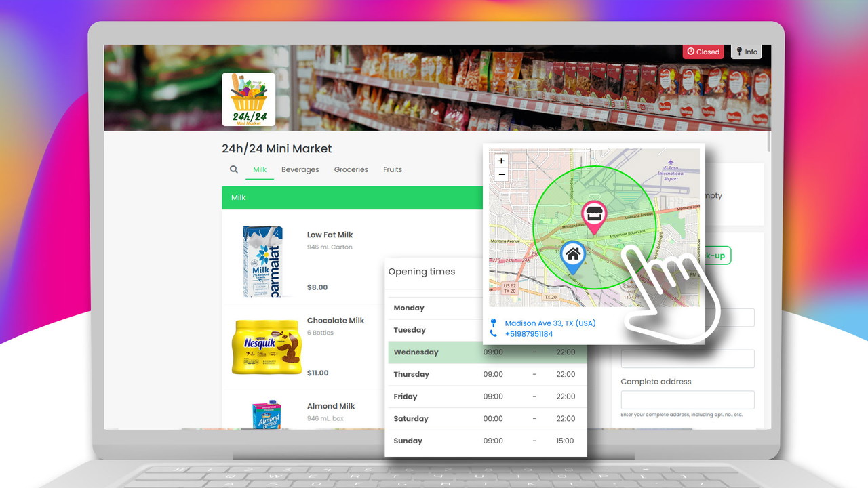Click into the Complete address input field
The image size is (868, 488).
688,400
